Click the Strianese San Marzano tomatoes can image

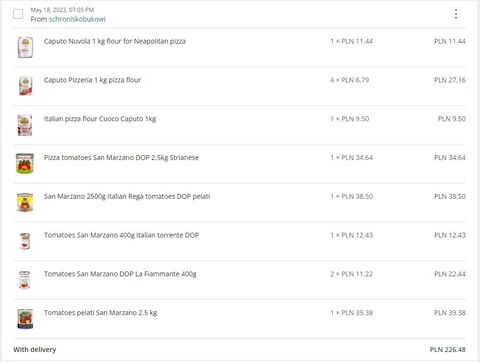click(x=25, y=163)
